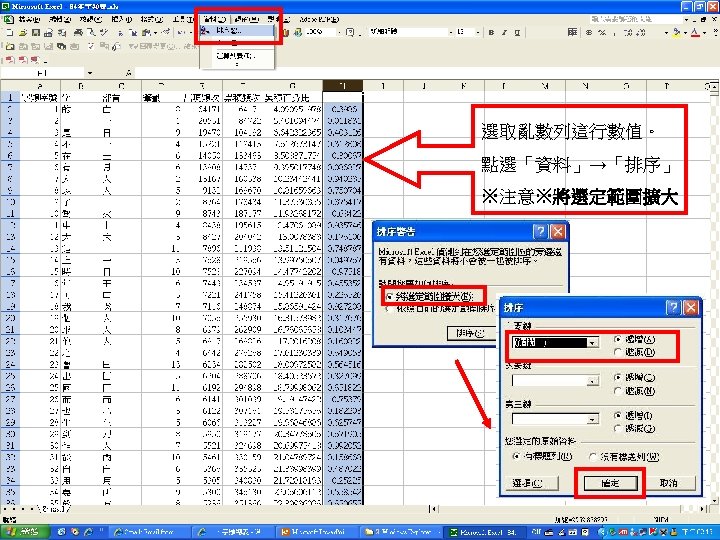Viewport: 720px width, 540px height.
Task: Click the Percent style icon
Action: coord(602,33)
